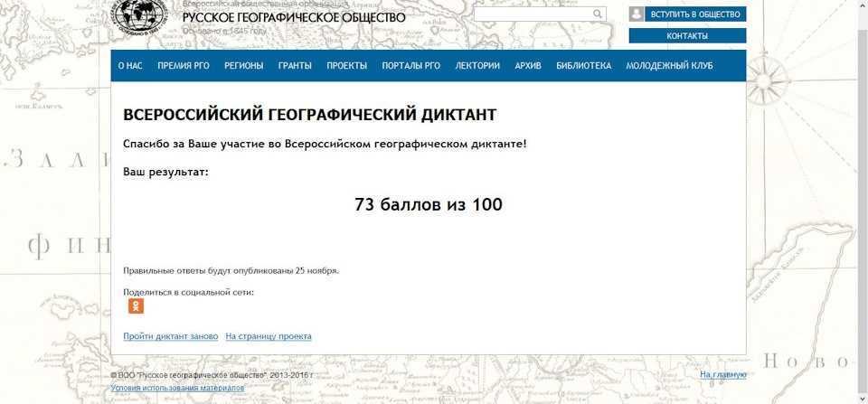The image size is (868, 404).
Task: Click the magnifier search icon
Action: click(x=598, y=14)
